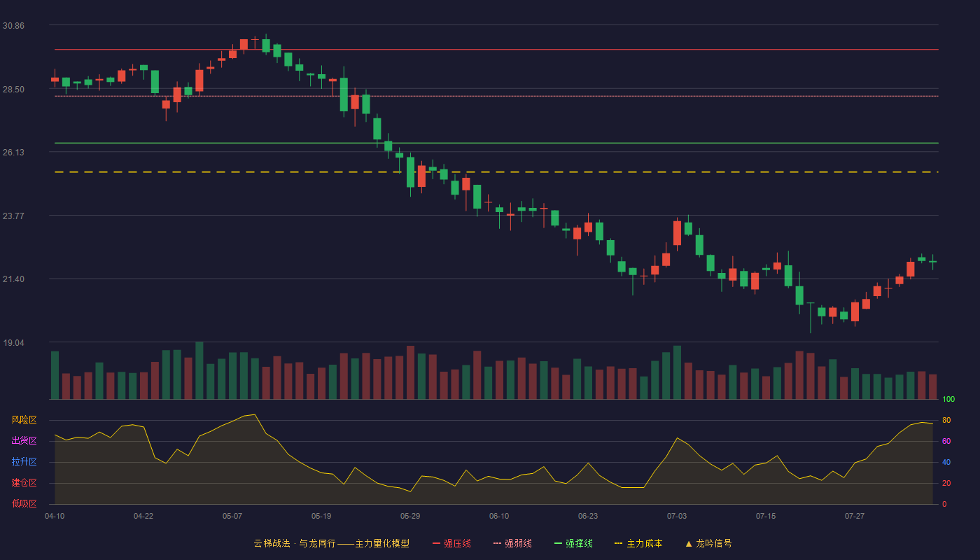Select the solid green support line on the price chart
This screenshot has height=560, width=980.
click(x=496, y=143)
